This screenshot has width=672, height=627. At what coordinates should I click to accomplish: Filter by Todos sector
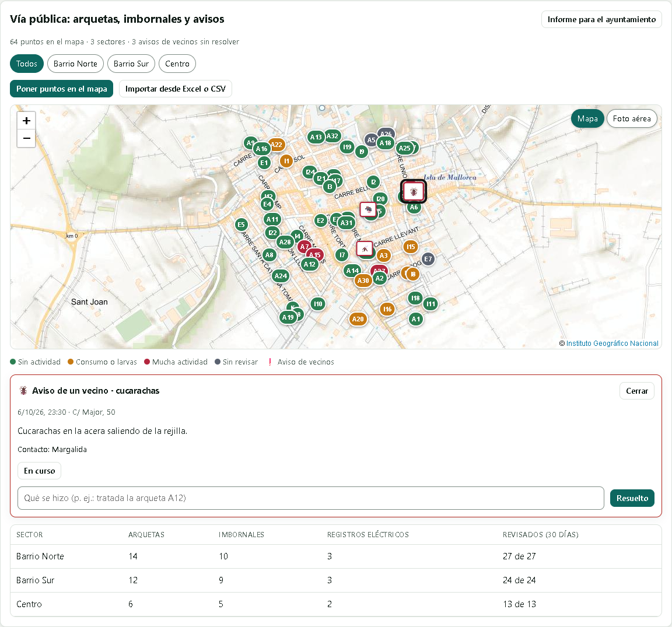(27, 64)
